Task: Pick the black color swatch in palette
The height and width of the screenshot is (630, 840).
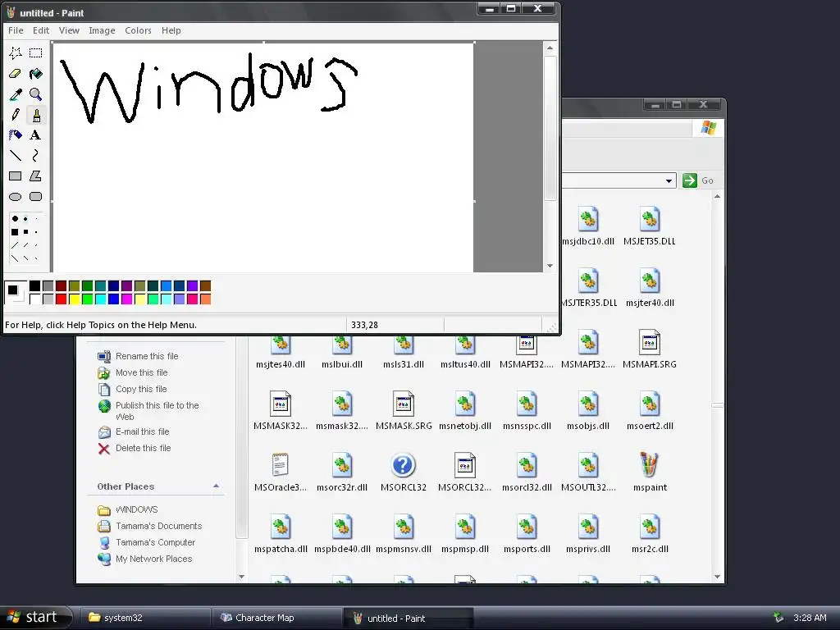Action: 34,285
